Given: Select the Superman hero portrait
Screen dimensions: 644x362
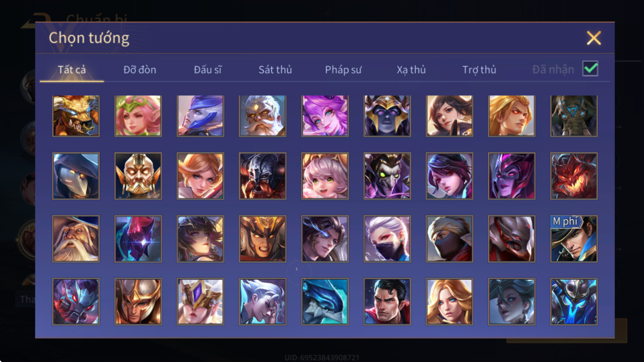Looking at the screenshot, I should [x=387, y=302].
